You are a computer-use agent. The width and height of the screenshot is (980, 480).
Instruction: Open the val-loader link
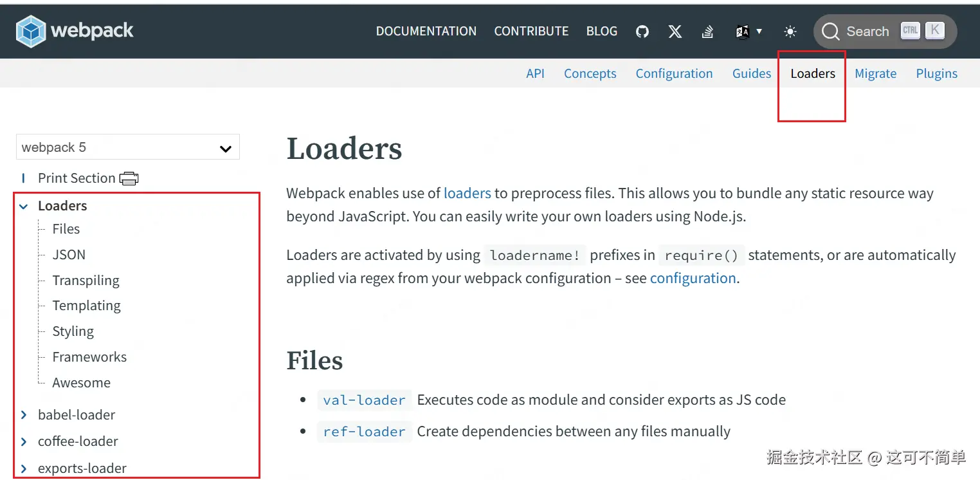click(365, 400)
